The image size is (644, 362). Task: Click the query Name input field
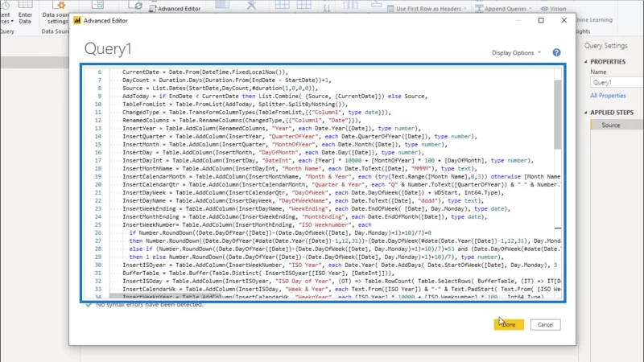tap(617, 83)
